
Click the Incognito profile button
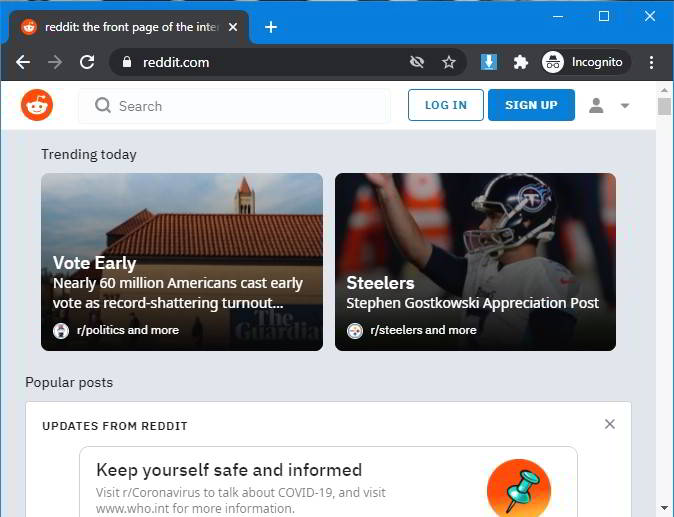click(586, 62)
